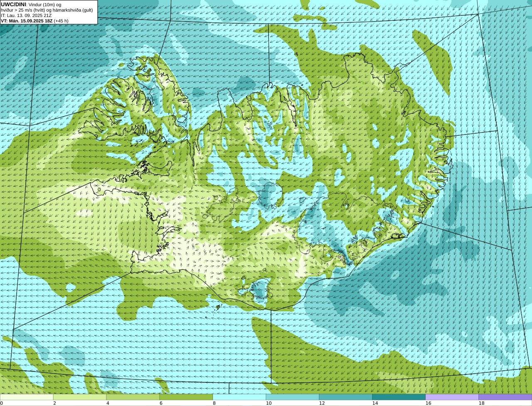532x406 pixels.
Task: Click the 'VT: Mán. 15.09.2025 18Z (+45 h)' line
Action: pyautogui.click(x=34, y=21)
